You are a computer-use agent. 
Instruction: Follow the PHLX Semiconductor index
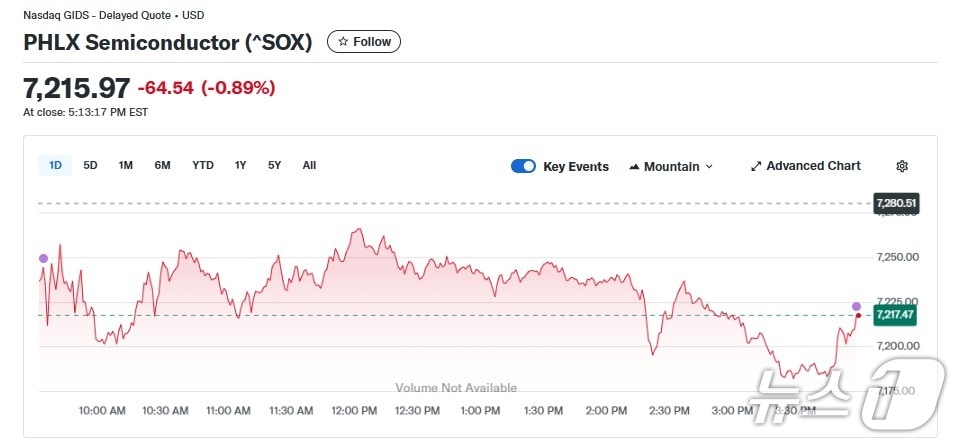[364, 42]
